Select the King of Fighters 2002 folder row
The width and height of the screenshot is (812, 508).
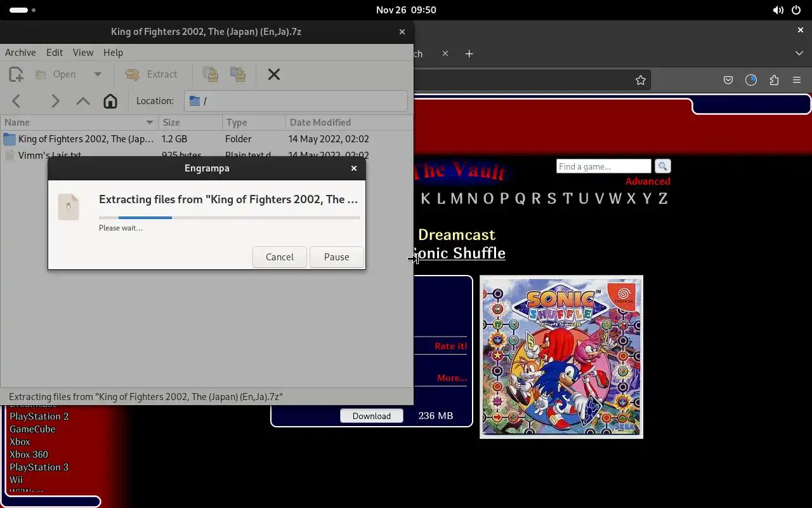coord(207,139)
